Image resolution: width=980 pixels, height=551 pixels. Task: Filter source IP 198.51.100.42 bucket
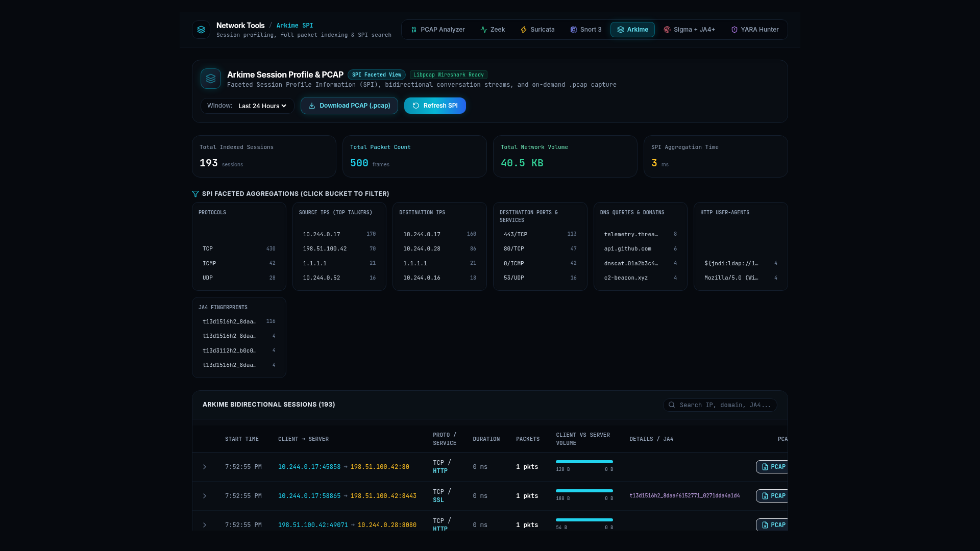tap(339, 249)
